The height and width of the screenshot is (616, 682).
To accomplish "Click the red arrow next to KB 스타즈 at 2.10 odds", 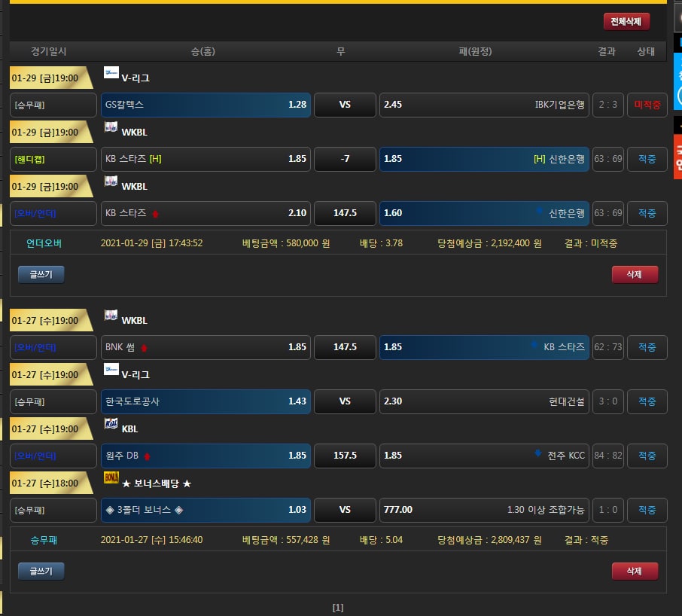I will pos(155,214).
